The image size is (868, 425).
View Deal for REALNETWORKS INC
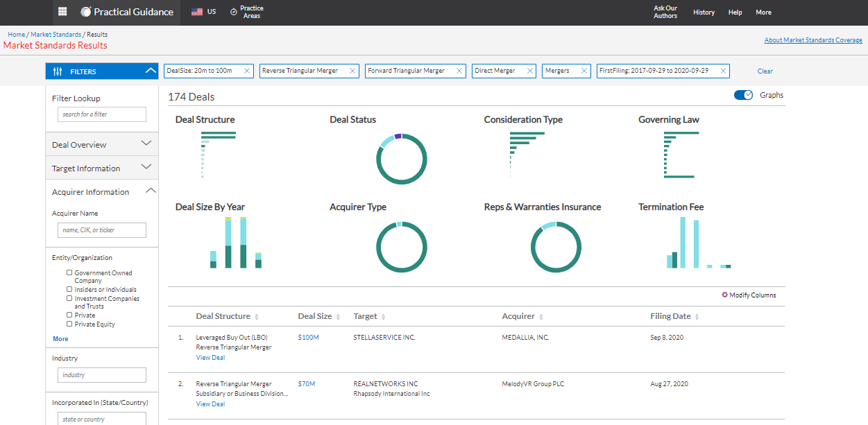(210, 404)
